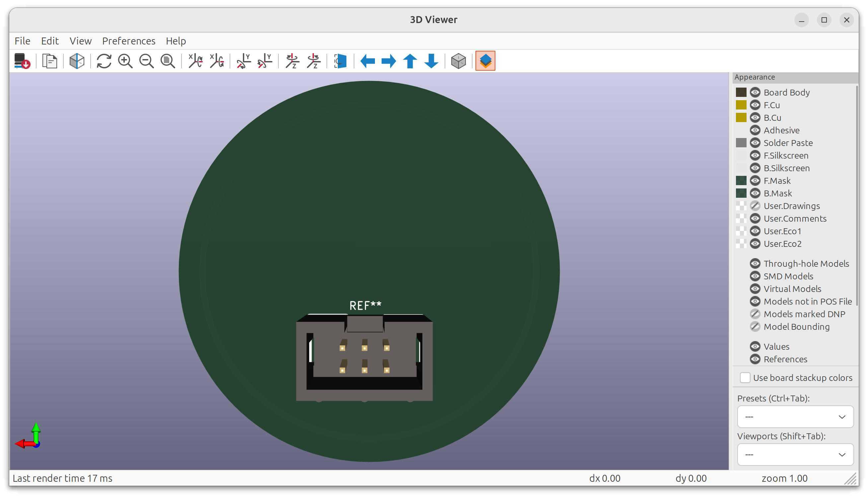Viewport: 868px width, 497px height.
Task: Click the Appearance panel scrollbar
Action: pyautogui.click(x=857, y=196)
